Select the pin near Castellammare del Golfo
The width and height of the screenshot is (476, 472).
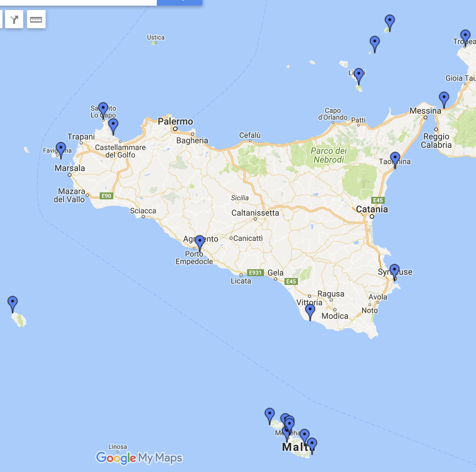pos(113,125)
